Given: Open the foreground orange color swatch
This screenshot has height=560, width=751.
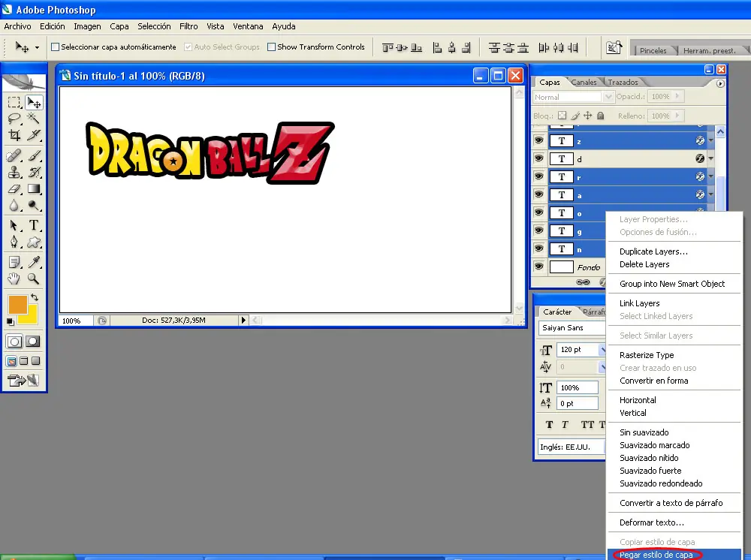Looking at the screenshot, I should pos(17,304).
